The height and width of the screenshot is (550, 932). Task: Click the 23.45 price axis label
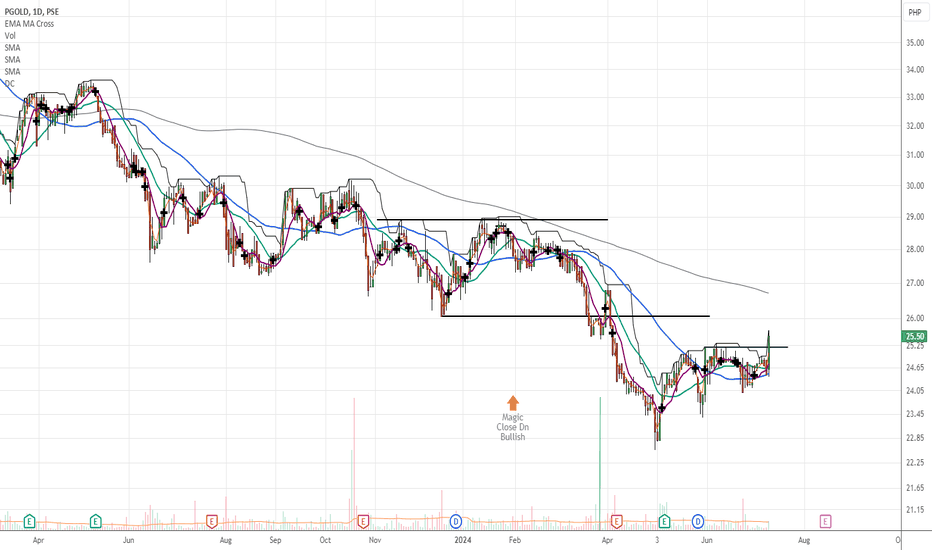tap(915, 414)
